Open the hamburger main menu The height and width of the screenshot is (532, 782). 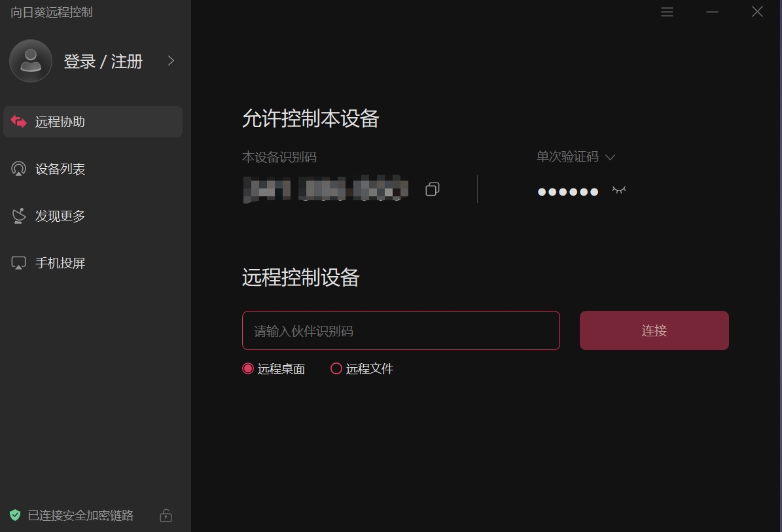(667, 12)
